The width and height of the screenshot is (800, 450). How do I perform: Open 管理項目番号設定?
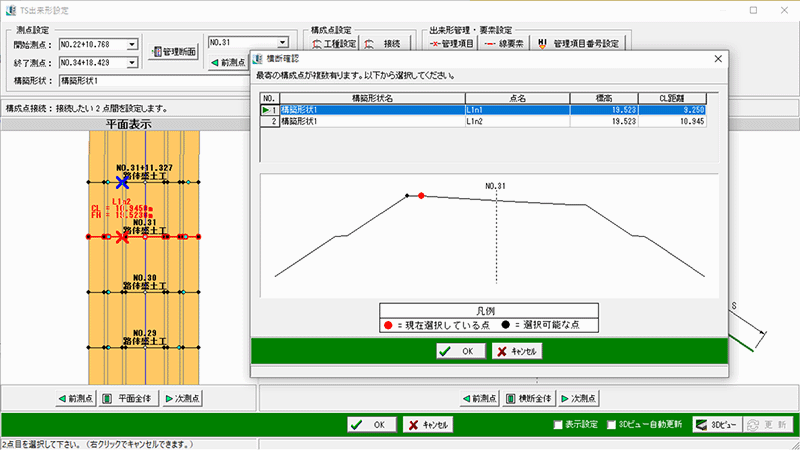pyautogui.click(x=579, y=44)
